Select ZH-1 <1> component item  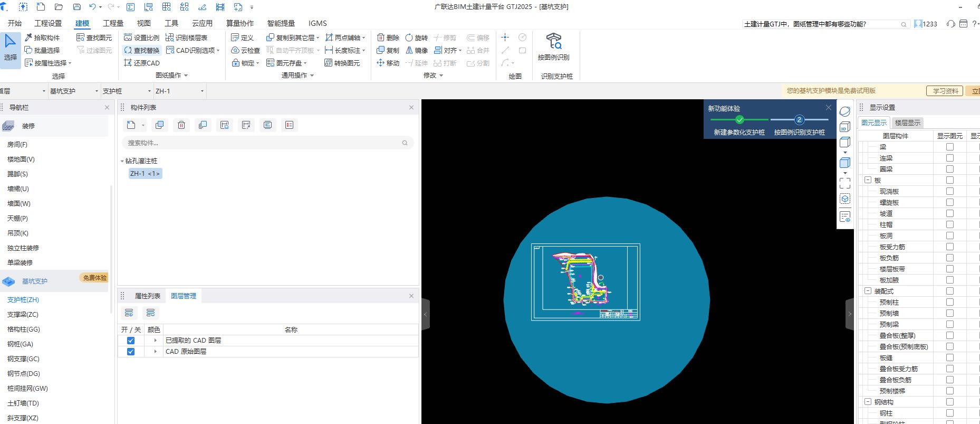point(145,174)
